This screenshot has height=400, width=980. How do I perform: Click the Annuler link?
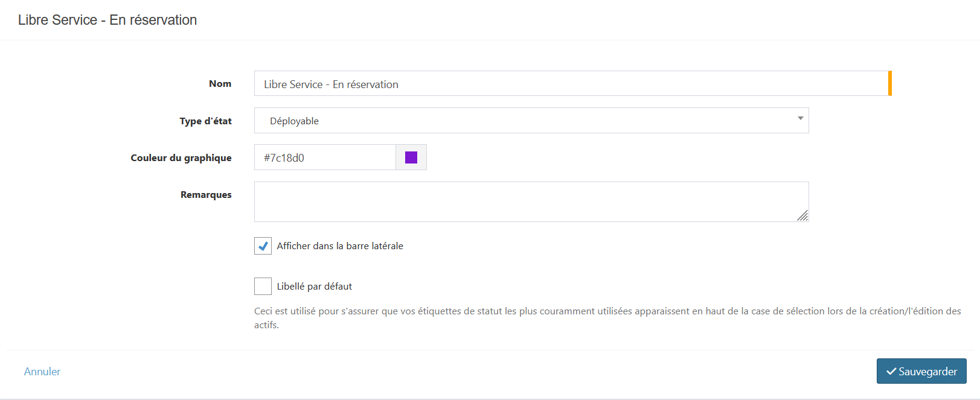(x=42, y=372)
